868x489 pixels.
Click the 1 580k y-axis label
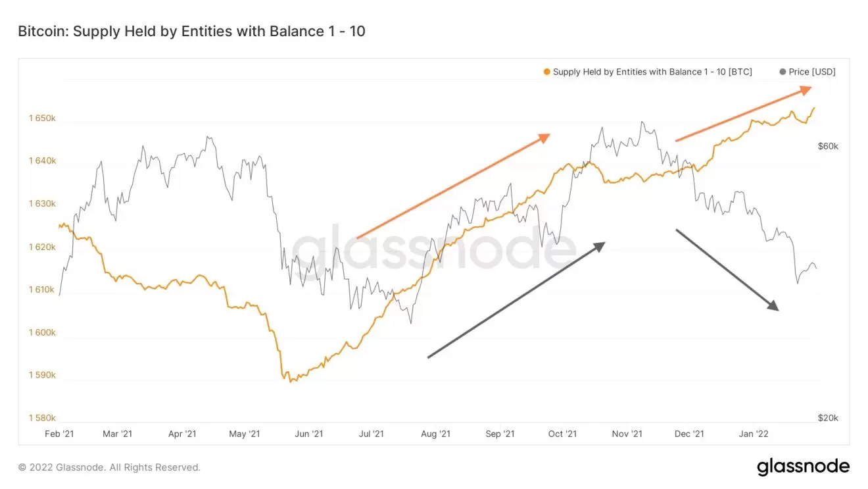click(x=42, y=418)
